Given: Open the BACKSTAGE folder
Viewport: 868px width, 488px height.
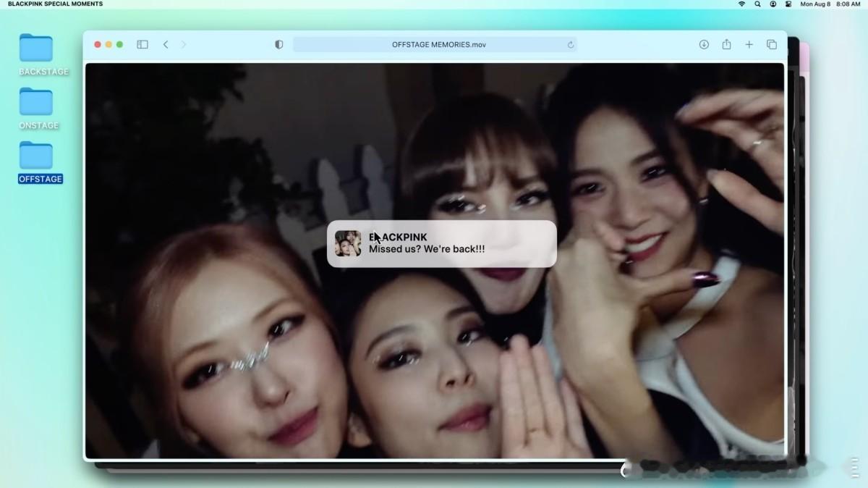Looking at the screenshot, I should point(36,48).
